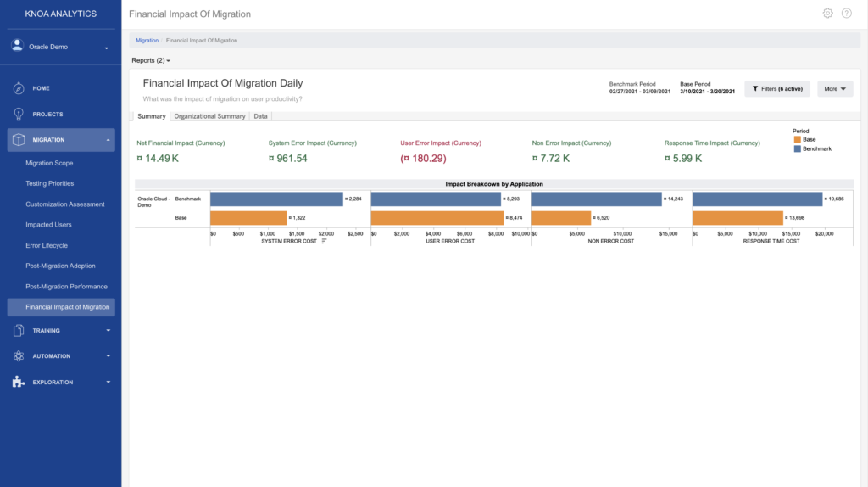Open Error Lifecycle in sidebar
Viewport: 868px width, 487px height.
click(47, 245)
